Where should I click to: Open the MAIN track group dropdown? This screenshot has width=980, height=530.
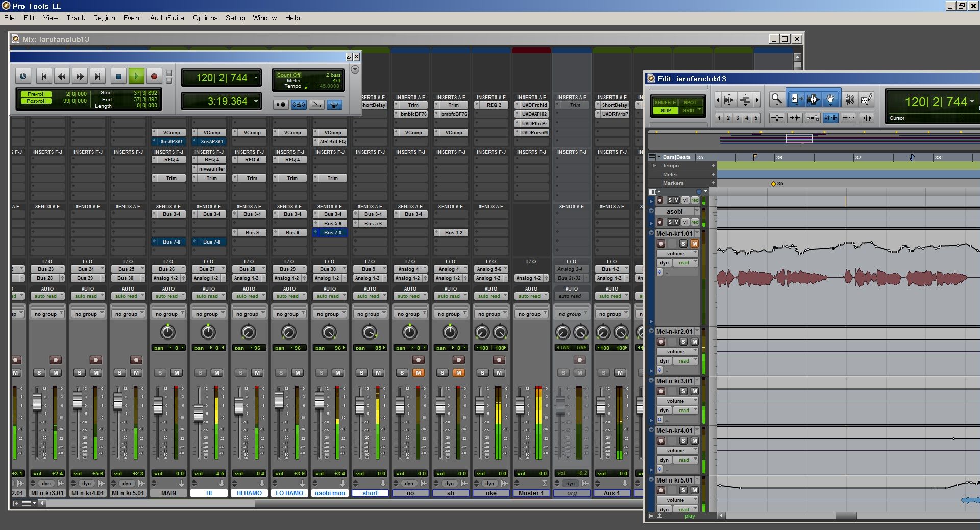[x=168, y=314]
